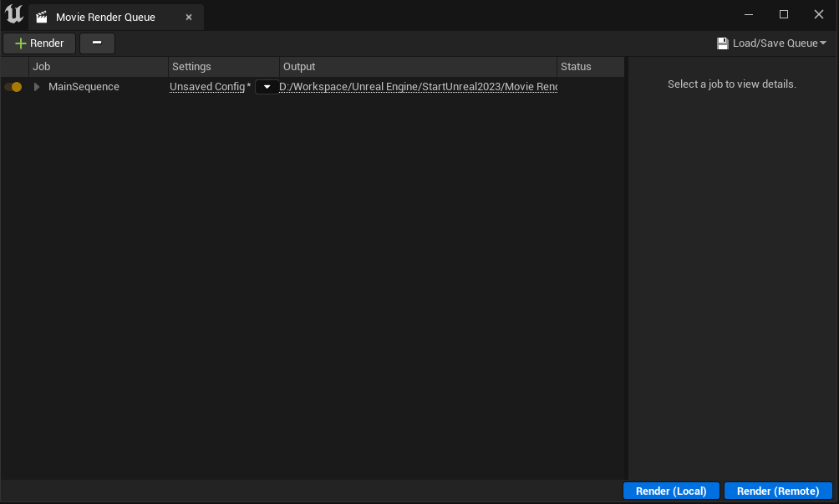
Task: Click the "Select a job to view details." text
Action: (x=731, y=84)
